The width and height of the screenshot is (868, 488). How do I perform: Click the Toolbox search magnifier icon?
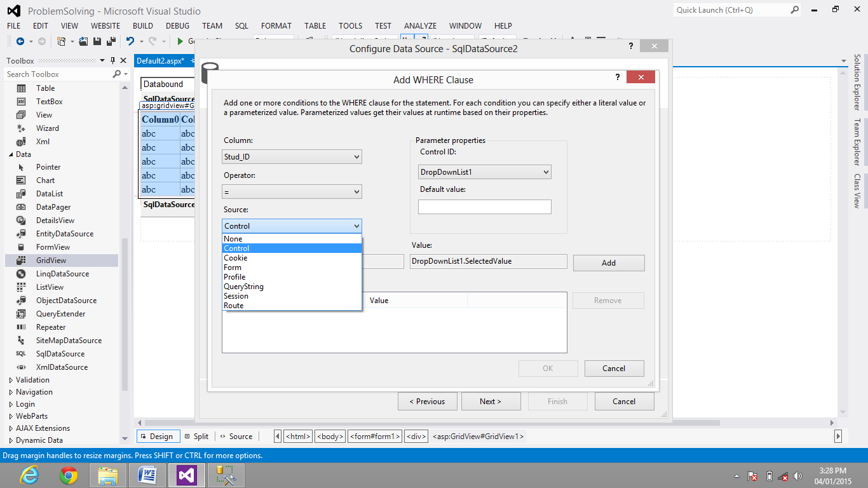click(117, 74)
